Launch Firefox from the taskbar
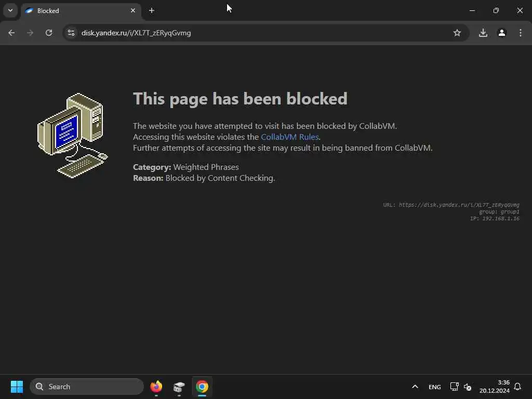 click(156, 387)
